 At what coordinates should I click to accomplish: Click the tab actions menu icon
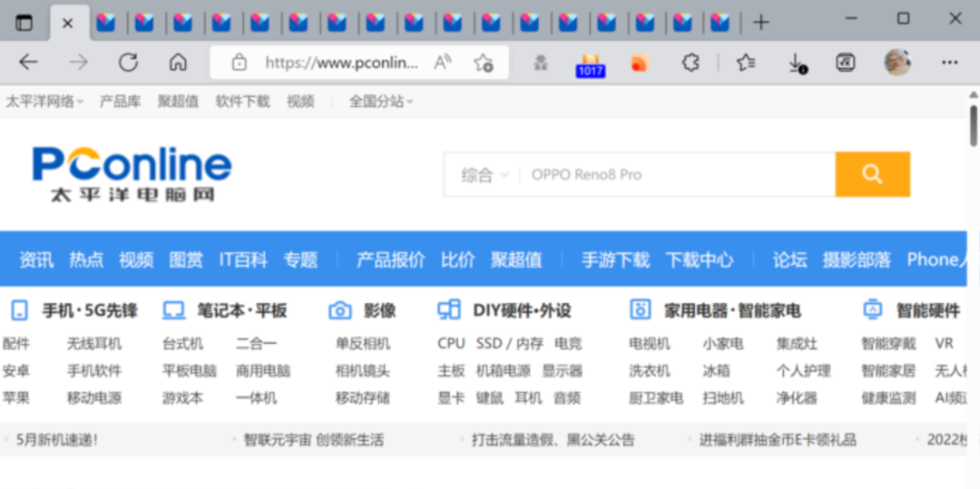click(x=24, y=23)
